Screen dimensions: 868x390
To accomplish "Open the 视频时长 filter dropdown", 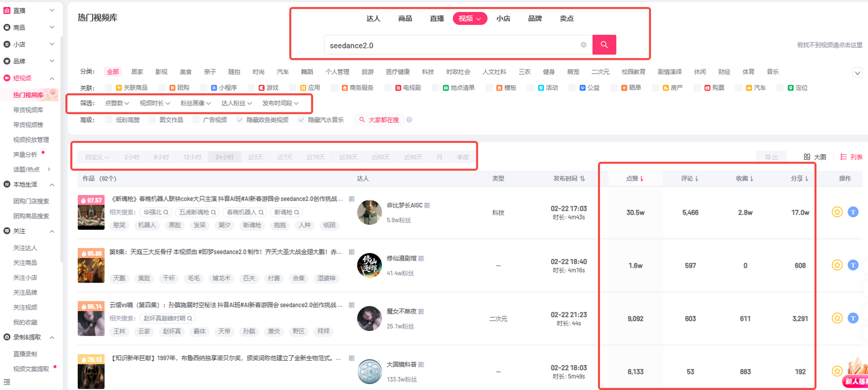I will (x=155, y=103).
